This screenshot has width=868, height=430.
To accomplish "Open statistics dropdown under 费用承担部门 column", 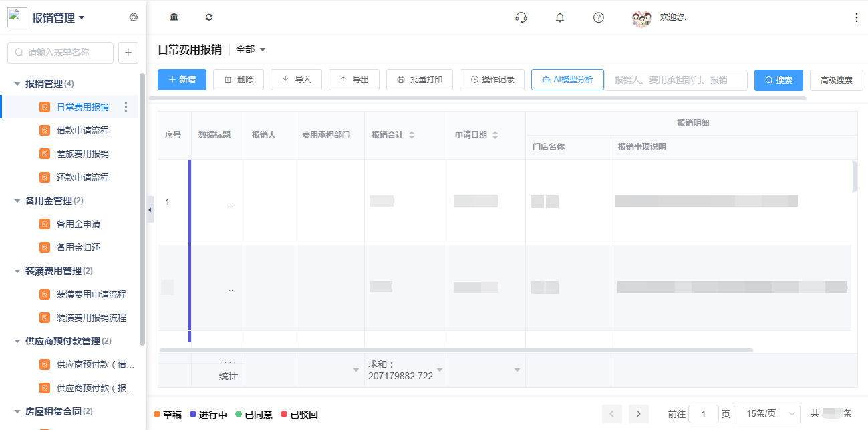I will (x=356, y=370).
